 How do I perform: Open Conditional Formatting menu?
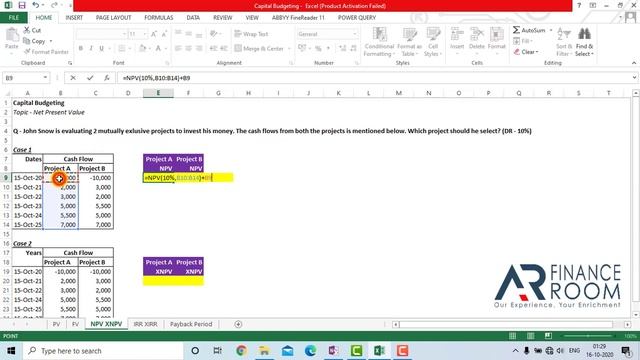point(379,42)
